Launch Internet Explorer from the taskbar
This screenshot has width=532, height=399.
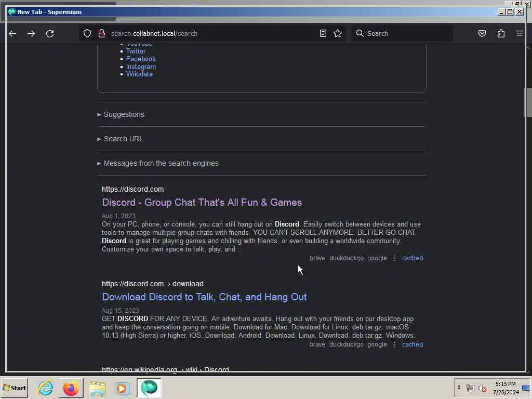pyautogui.click(x=46, y=388)
